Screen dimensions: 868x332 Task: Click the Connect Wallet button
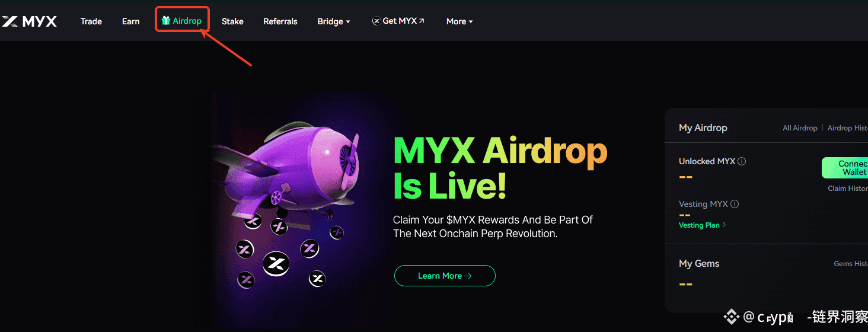click(x=845, y=168)
